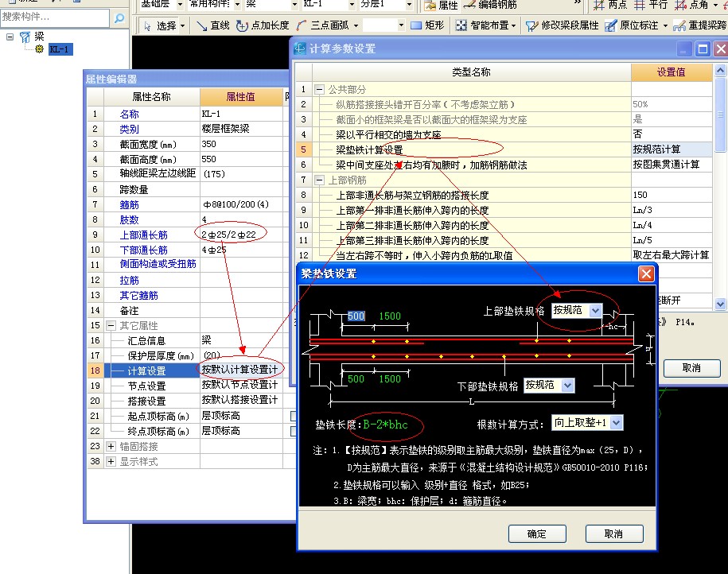Click the 按规范计算 setting value cell
Image resolution: width=728 pixels, height=574 pixels.
[x=672, y=149]
